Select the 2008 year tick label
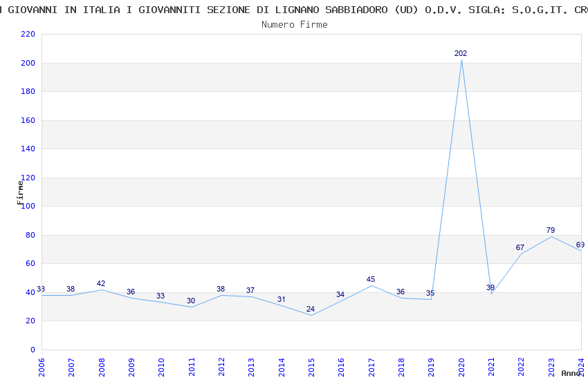The height and width of the screenshot is (380, 588). (102, 366)
